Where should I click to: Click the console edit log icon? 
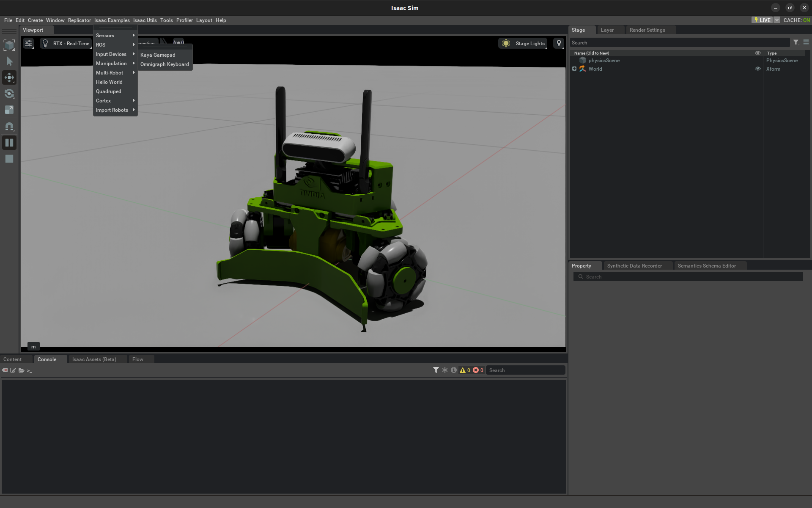[13, 370]
